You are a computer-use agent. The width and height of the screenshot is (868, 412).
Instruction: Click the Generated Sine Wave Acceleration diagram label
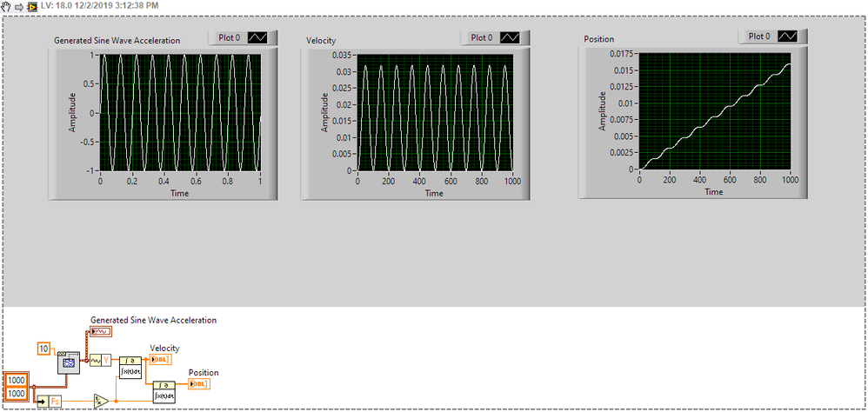(153, 320)
